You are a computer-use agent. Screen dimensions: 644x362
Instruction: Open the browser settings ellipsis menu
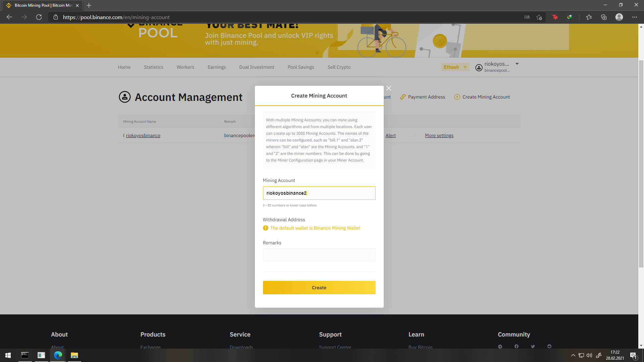point(635,17)
